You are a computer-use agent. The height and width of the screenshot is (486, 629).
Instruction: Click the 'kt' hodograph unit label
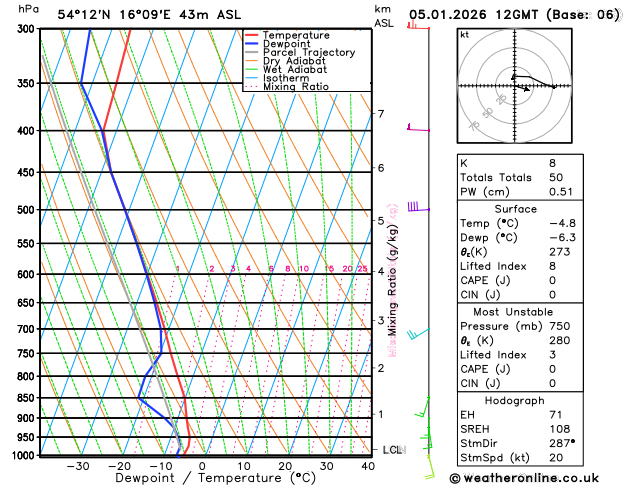pos(465,35)
